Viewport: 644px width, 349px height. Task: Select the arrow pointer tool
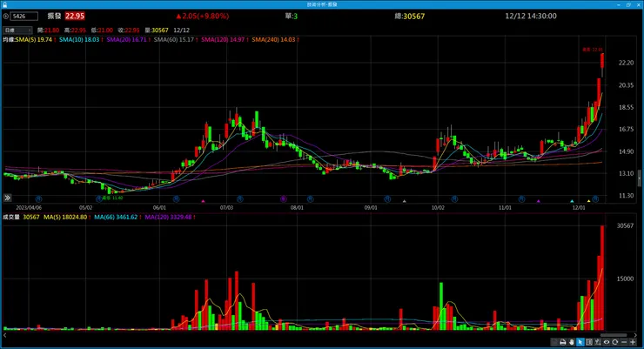tap(580, 342)
